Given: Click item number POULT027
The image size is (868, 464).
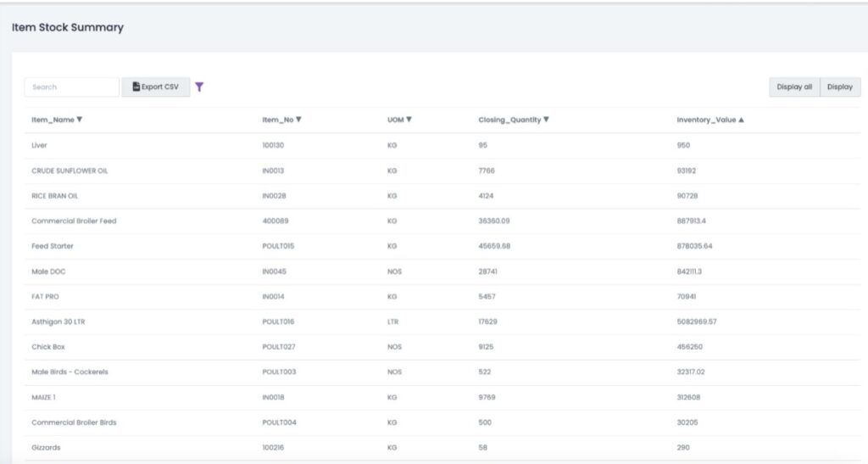Looking at the screenshot, I should pos(279,347).
